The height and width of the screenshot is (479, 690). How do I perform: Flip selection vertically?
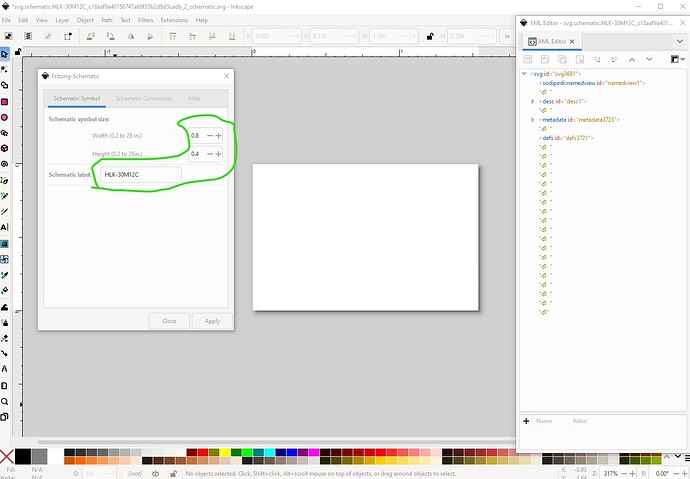pos(150,36)
